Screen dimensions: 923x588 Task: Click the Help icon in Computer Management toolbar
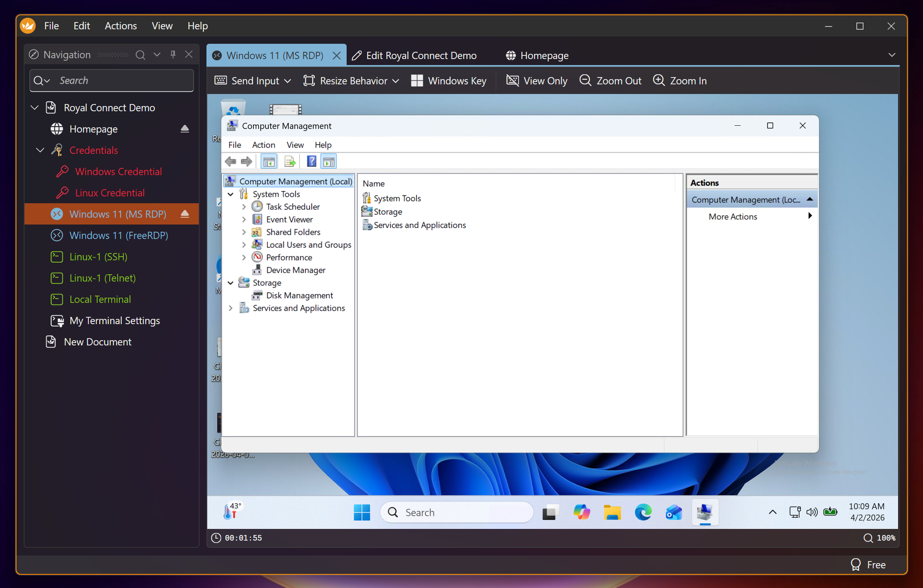pos(311,161)
